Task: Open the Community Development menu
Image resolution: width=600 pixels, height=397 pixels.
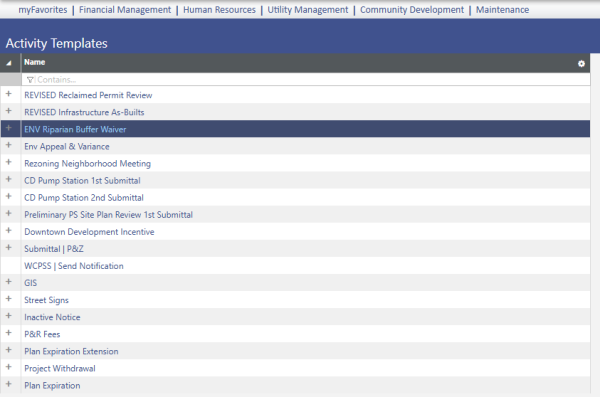Action: pyautogui.click(x=412, y=10)
